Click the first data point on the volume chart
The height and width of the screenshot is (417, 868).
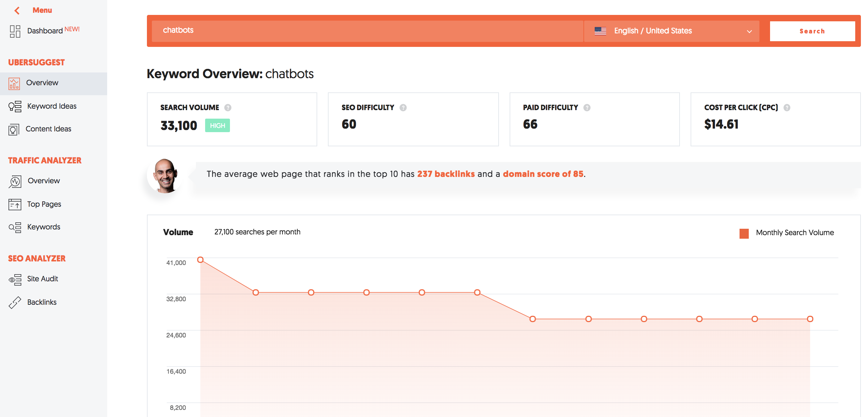200,260
